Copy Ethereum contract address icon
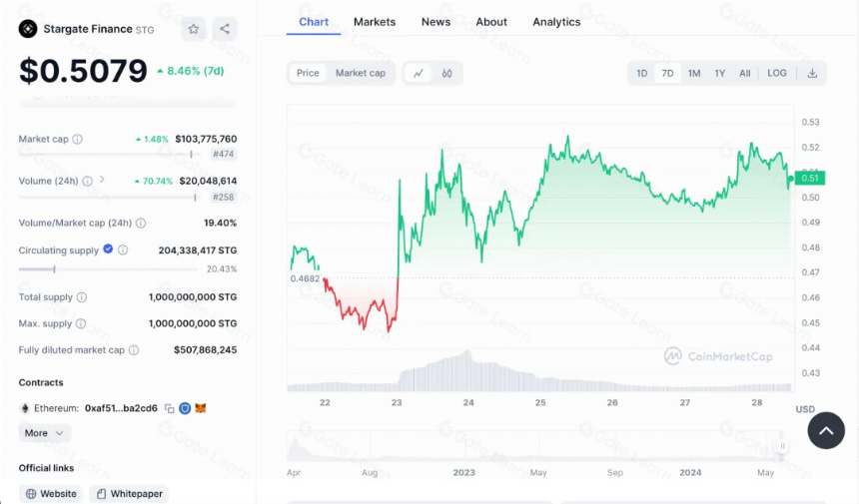 pyautogui.click(x=170, y=409)
